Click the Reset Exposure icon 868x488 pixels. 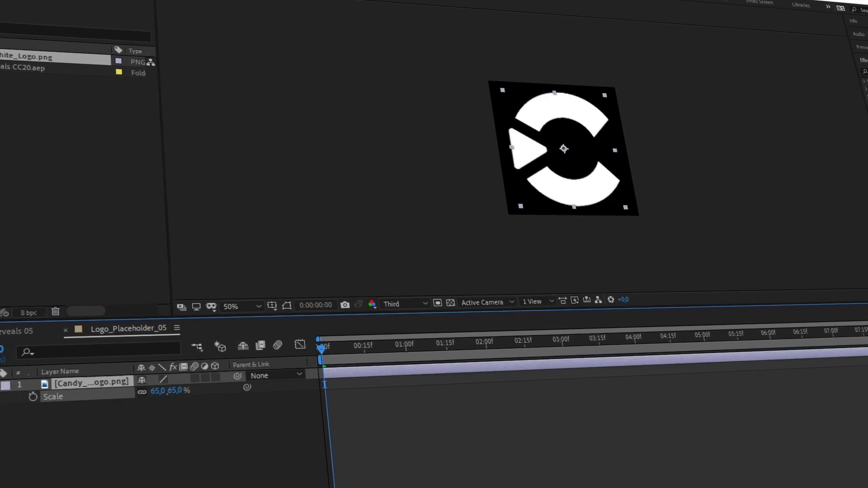[x=611, y=300]
